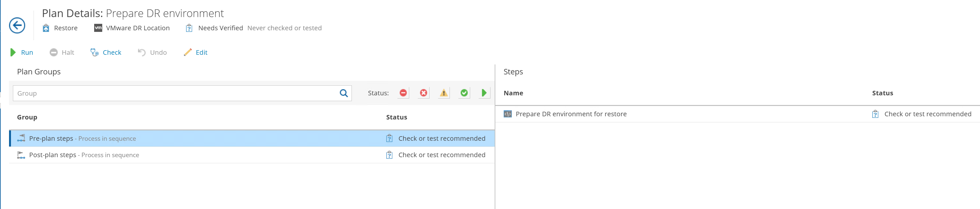Viewport: 980px width, 209px height.
Task: Toggle the yellow warning status filter
Action: (444, 93)
